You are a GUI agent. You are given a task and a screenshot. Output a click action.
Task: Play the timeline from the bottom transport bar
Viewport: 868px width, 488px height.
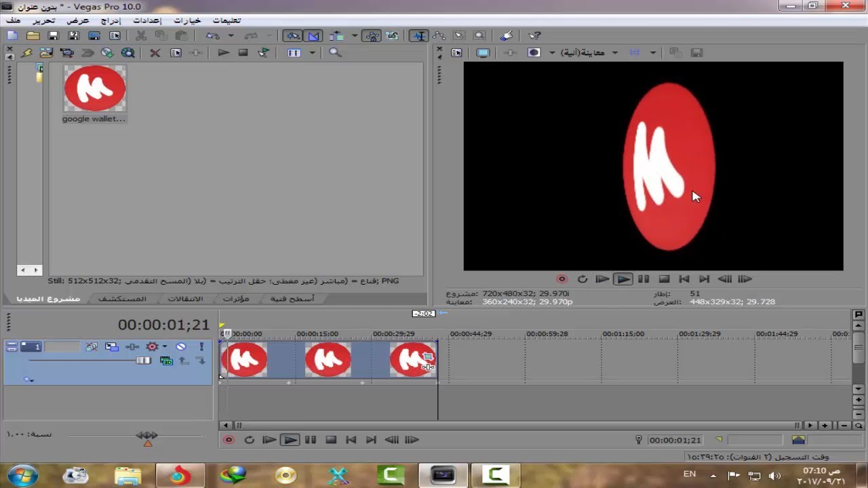pos(290,440)
